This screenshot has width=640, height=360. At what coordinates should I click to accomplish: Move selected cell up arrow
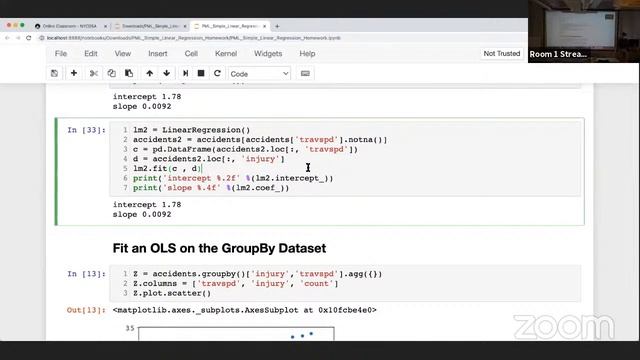tap(150, 73)
